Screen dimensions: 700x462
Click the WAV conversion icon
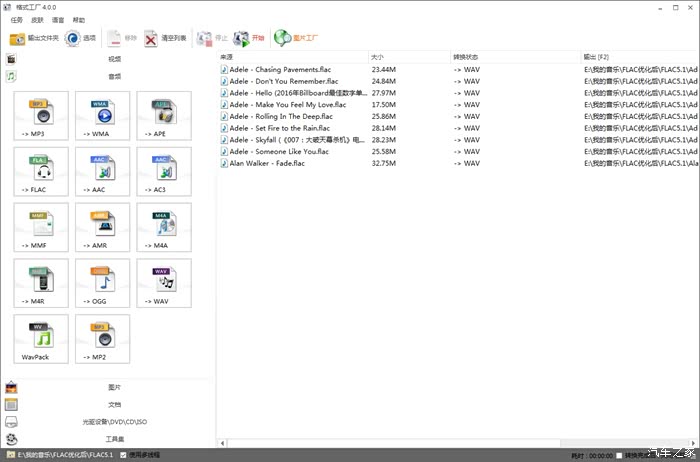(164, 284)
